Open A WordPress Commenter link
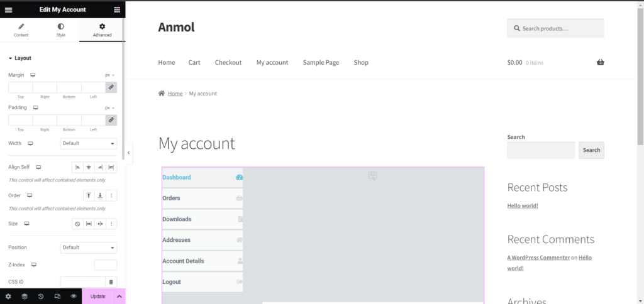This screenshot has width=644, height=304. (x=538, y=258)
